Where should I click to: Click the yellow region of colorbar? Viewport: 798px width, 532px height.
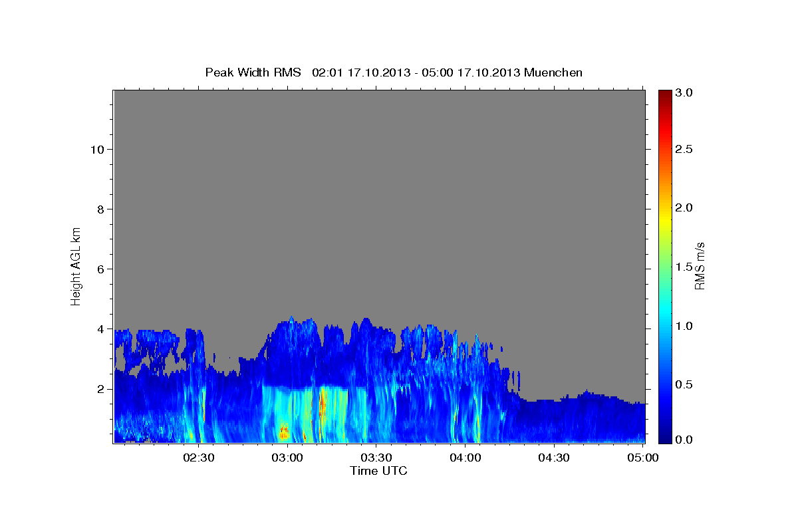(664, 220)
